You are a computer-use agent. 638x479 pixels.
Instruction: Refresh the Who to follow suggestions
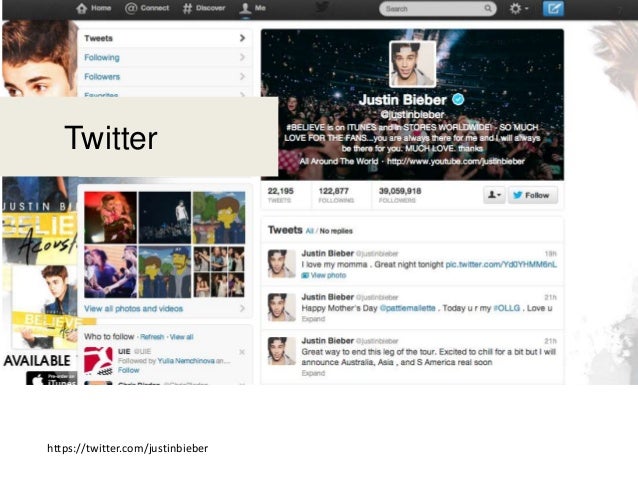point(152,337)
